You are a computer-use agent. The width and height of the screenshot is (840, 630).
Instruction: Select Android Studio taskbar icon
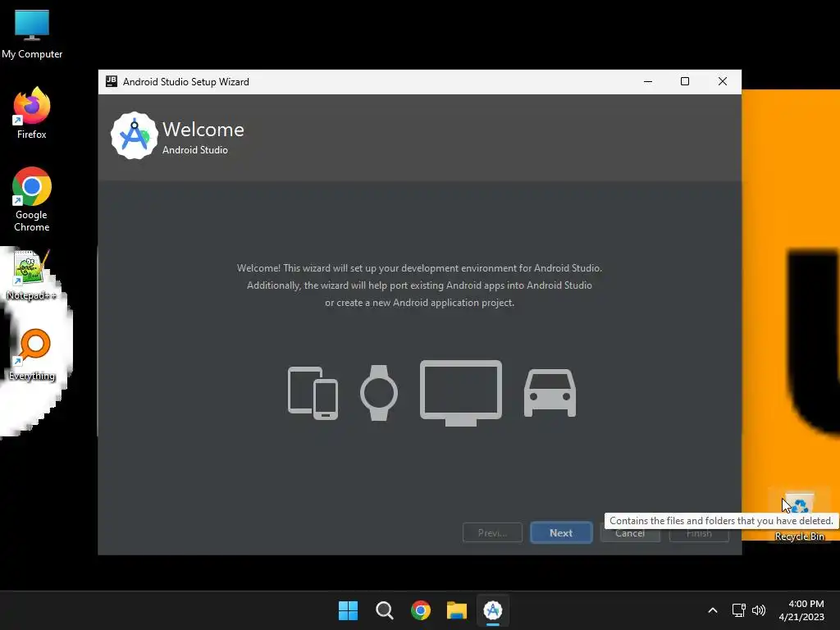[x=493, y=610]
